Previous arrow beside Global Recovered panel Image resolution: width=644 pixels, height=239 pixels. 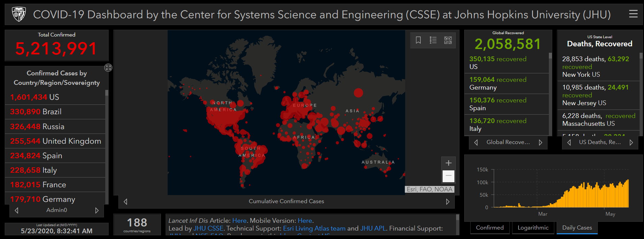pos(476,142)
